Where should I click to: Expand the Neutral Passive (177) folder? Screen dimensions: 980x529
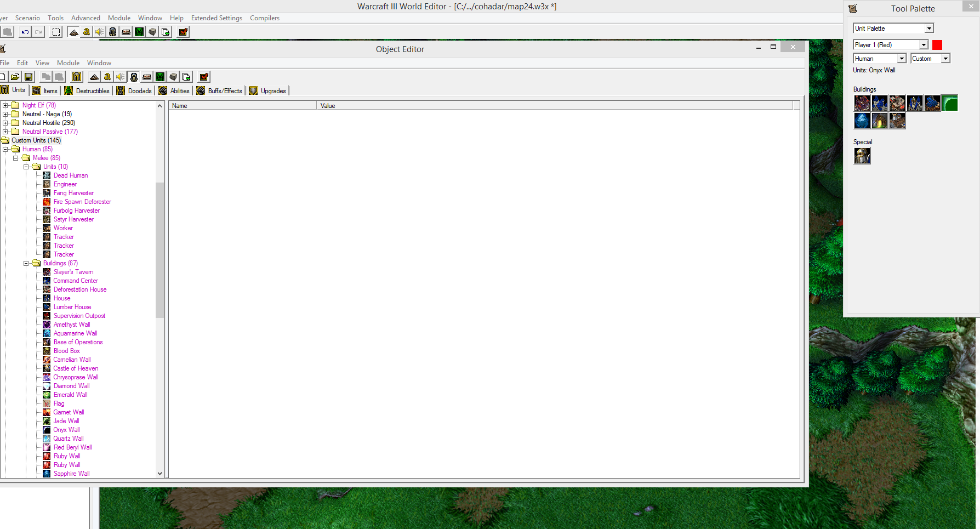click(5, 132)
